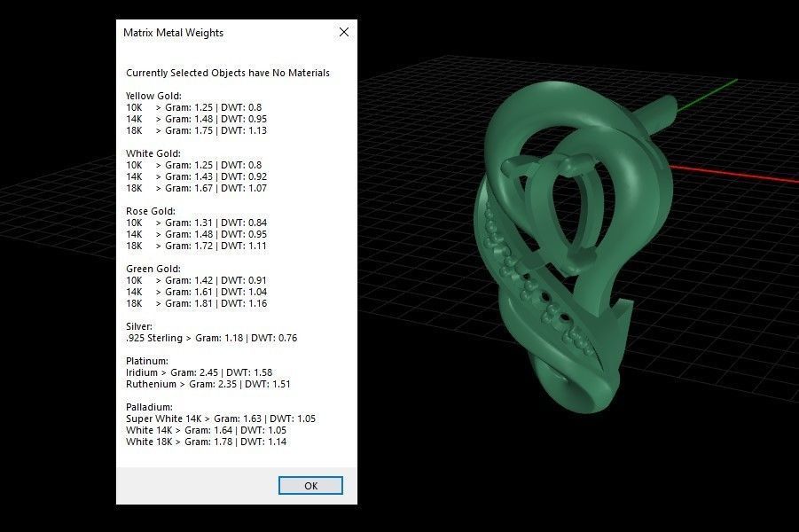Viewport: 799px width, 532px height.
Task: Select the White 18K Gram: 1.78 row
Action: click(207, 442)
